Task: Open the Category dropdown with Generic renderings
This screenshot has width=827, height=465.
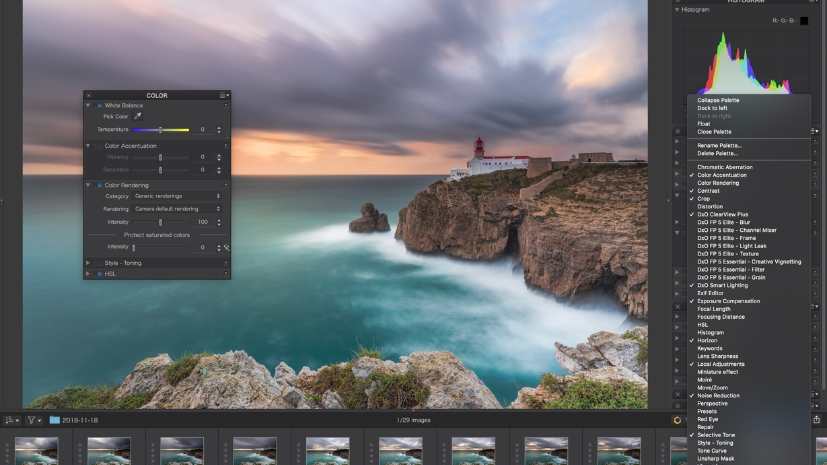Action: point(178,196)
